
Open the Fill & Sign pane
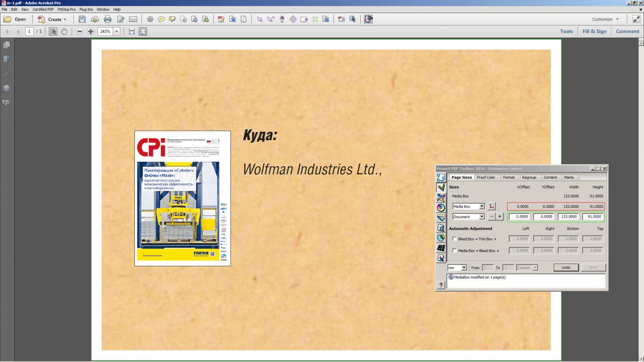pyautogui.click(x=594, y=31)
